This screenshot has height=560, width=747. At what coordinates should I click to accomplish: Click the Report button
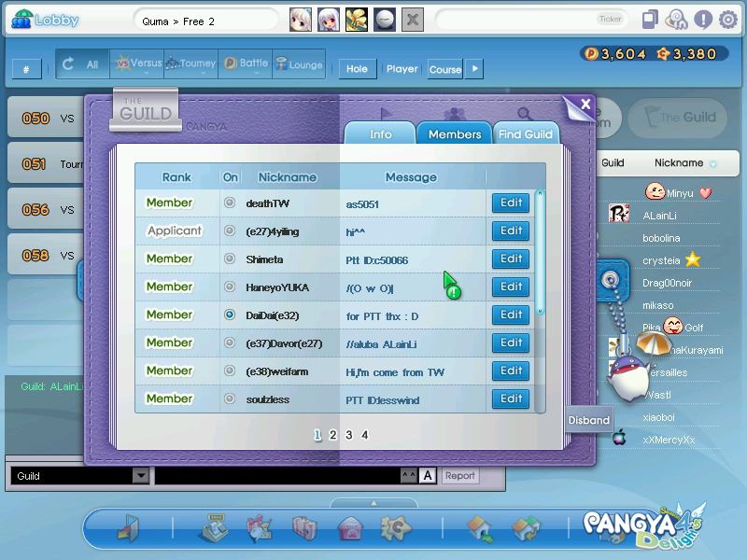[459, 475]
